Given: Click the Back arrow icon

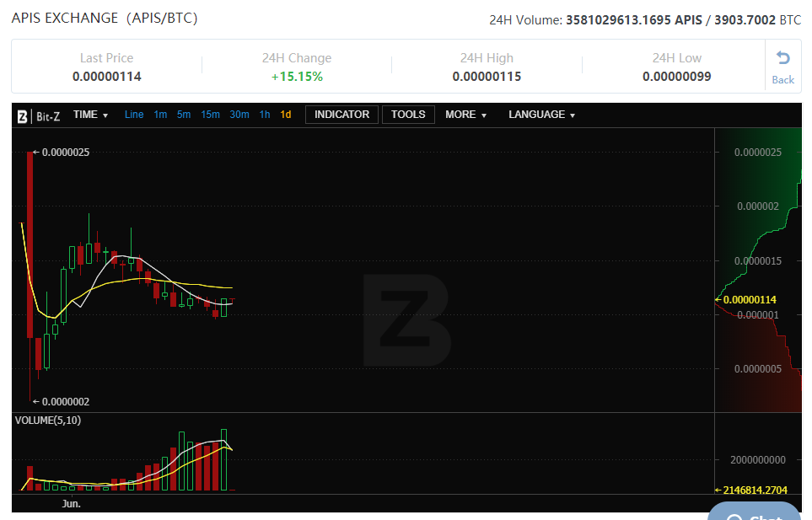Looking at the screenshot, I should (783, 58).
